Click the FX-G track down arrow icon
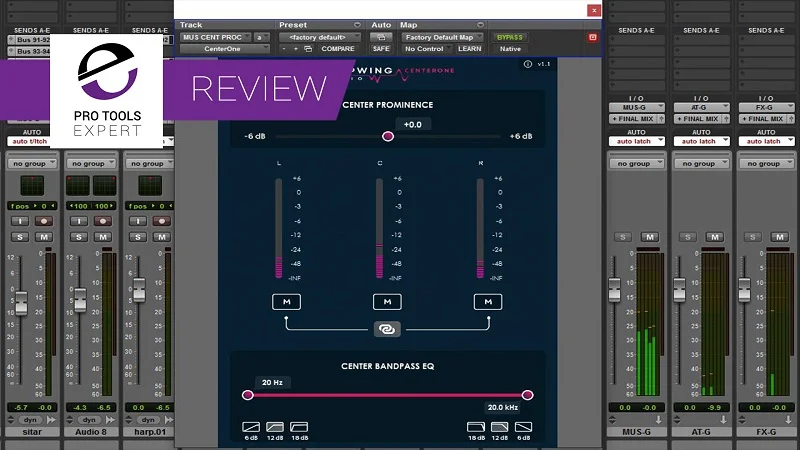 tap(788, 420)
